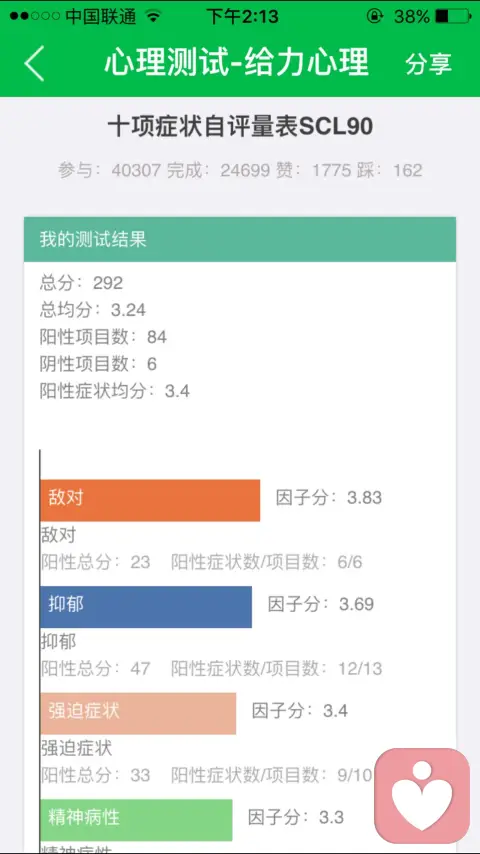Image resolution: width=480 pixels, height=854 pixels.
Task: Tap the 因子分: 3.69 depression score
Action: (x=321, y=605)
